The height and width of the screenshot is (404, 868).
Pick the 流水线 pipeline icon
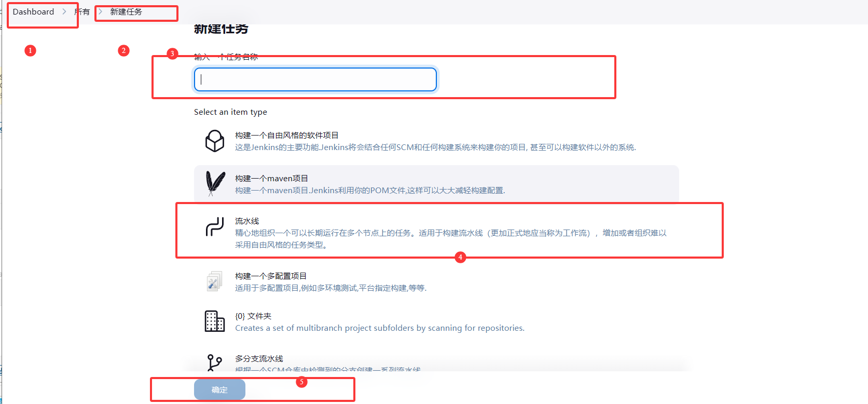[x=215, y=227]
